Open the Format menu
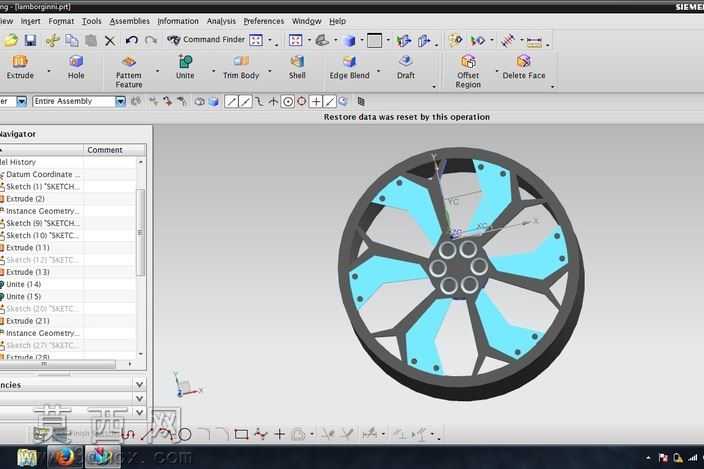Screen dimensions: 704x469 coord(61,21)
